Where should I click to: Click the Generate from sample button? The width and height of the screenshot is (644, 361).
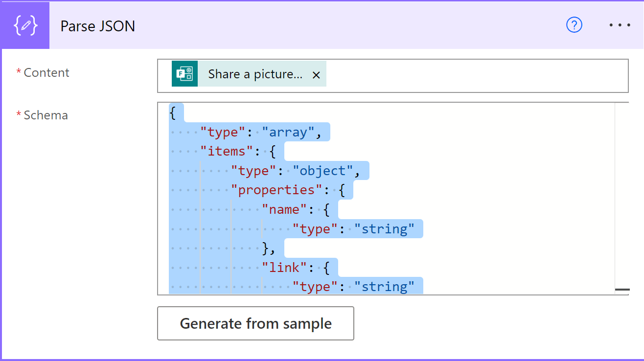tap(255, 323)
